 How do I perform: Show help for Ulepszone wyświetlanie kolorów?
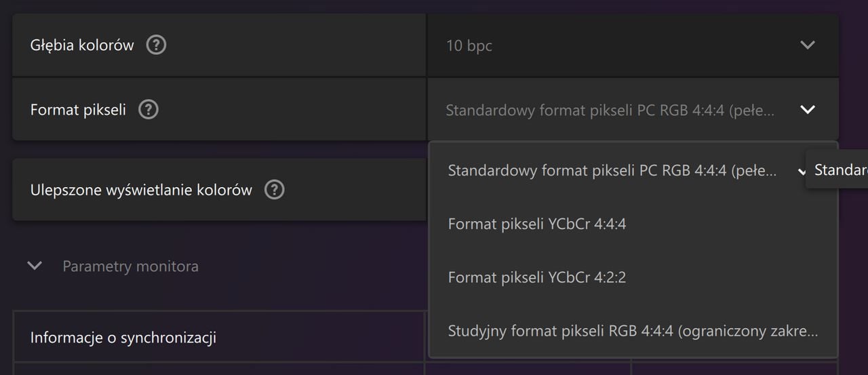274,190
